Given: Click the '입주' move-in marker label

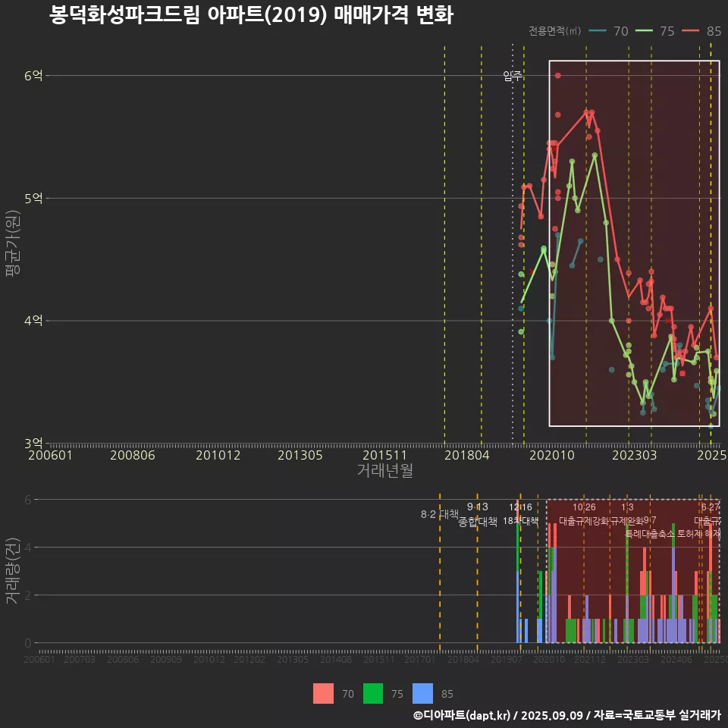Looking at the screenshot, I should [x=513, y=76].
